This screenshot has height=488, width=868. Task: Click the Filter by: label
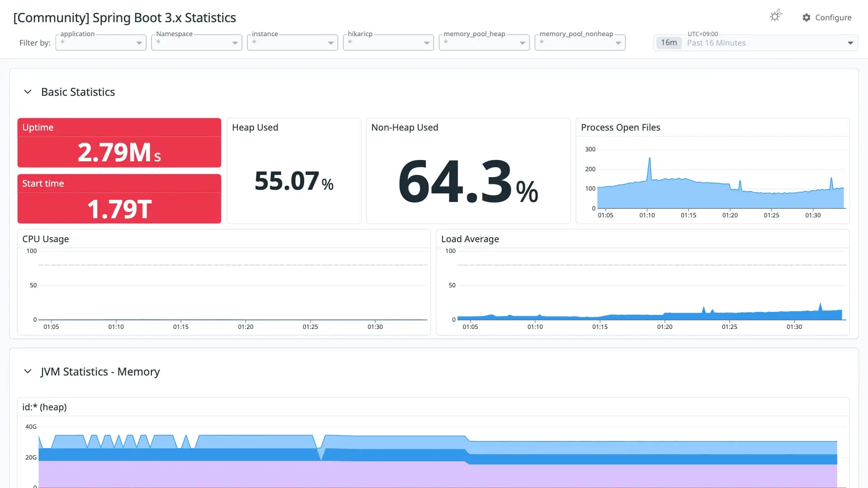pyautogui.click(x=35, y=43)
